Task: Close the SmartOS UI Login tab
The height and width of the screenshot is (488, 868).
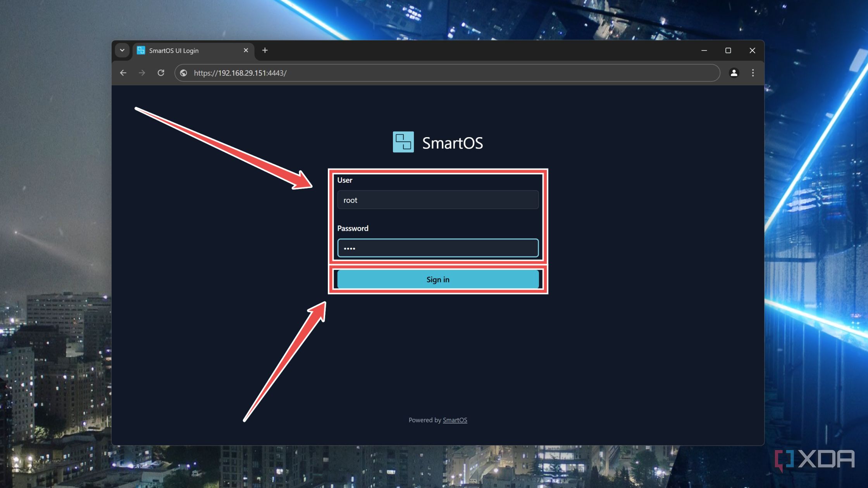Action: point(246,50)
